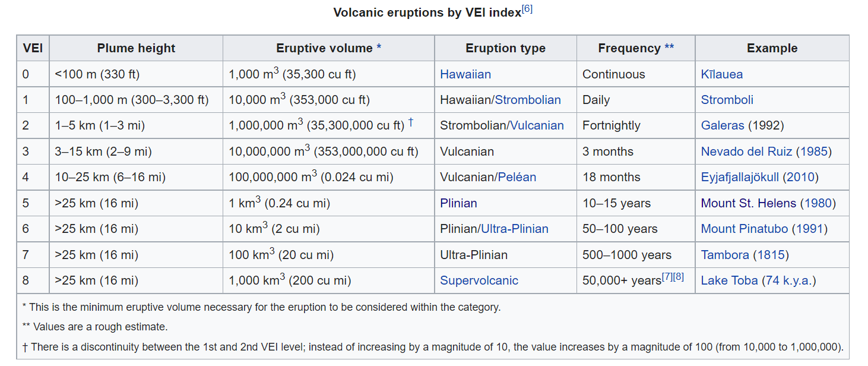868x366 pixels.
Task: Visit the Lake Toba link
Action: point(729,280)
